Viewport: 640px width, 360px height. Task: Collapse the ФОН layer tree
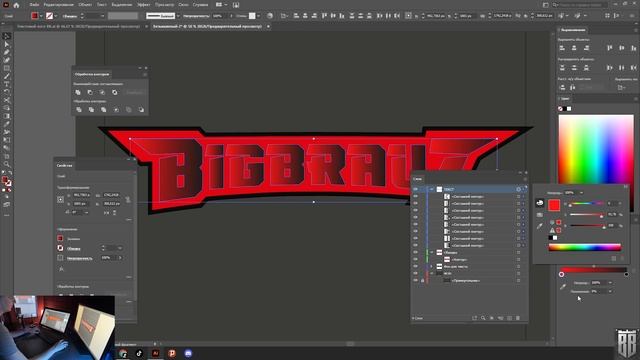431,273
